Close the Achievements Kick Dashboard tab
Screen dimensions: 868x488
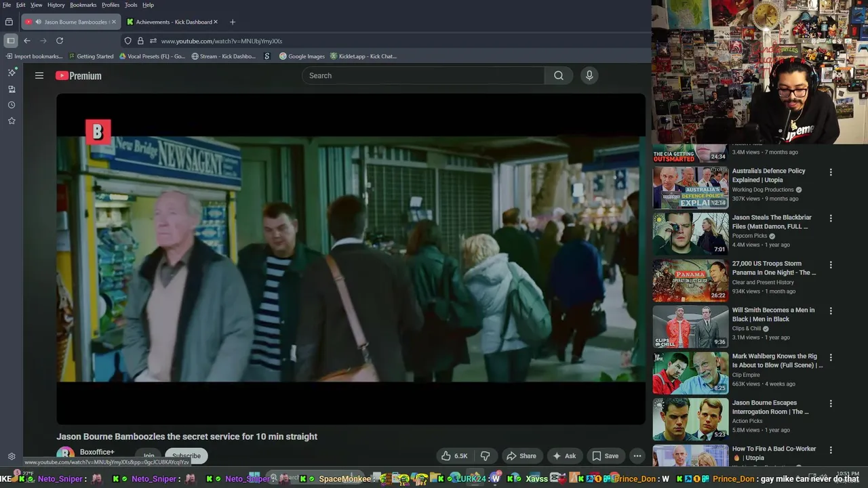click(x=216, y=22)
